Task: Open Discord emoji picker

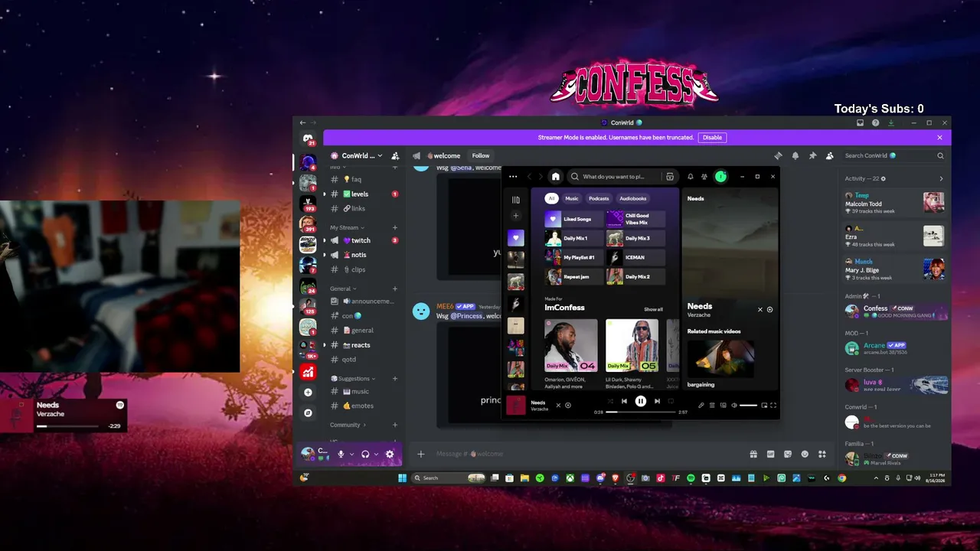Action: point(805,454)
